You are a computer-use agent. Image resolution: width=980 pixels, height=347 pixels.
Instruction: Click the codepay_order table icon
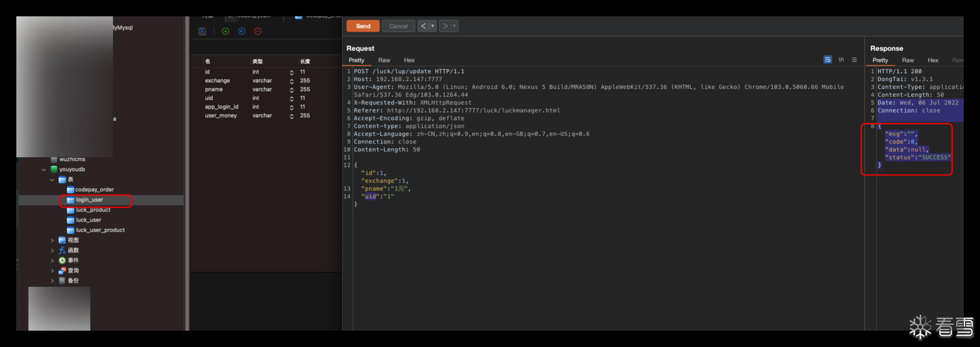tap(70, 189)
